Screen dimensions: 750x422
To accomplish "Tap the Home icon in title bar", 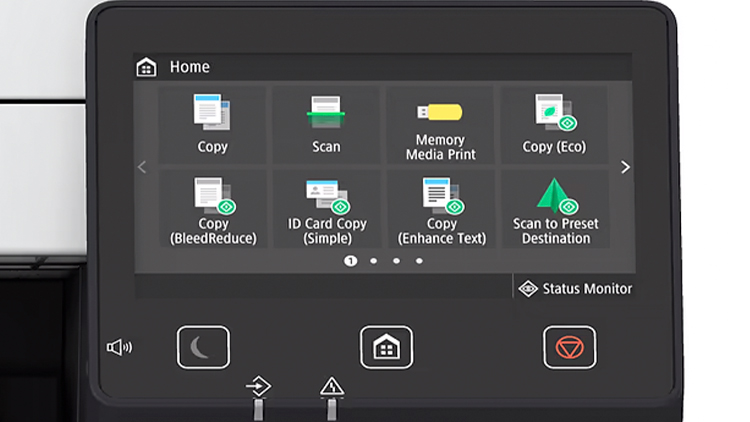I will [146, 67].
